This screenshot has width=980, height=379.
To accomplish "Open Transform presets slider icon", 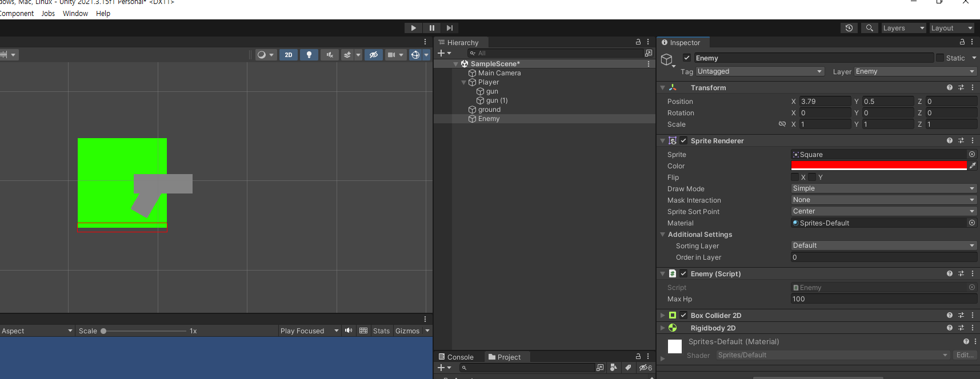I will click(961, 87).
